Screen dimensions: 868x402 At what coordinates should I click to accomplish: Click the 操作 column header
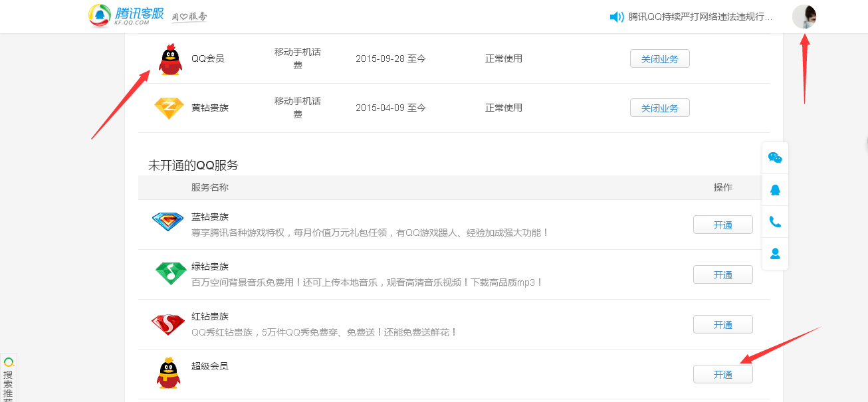[723, 187]
